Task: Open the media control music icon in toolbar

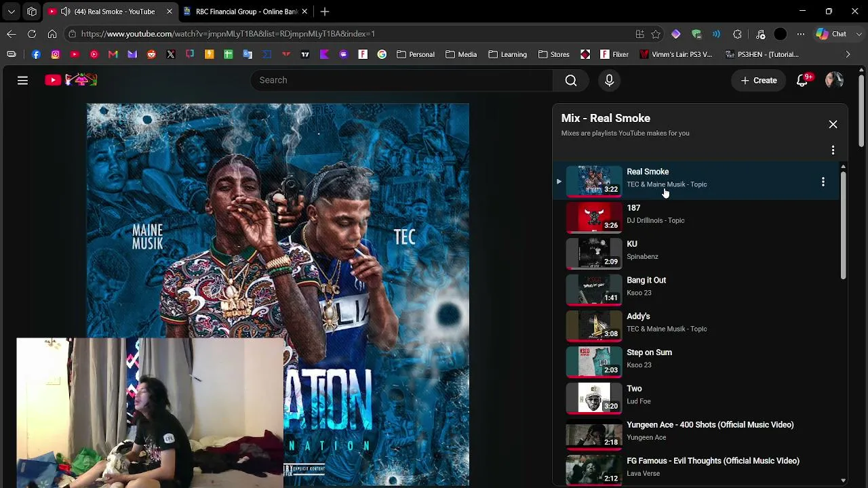Action: pos(760,33)
